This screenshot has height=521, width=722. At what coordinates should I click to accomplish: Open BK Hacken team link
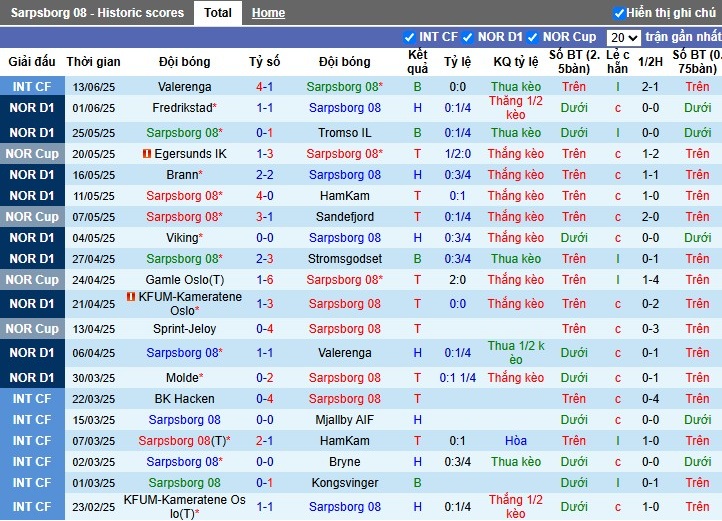point(185,399)
